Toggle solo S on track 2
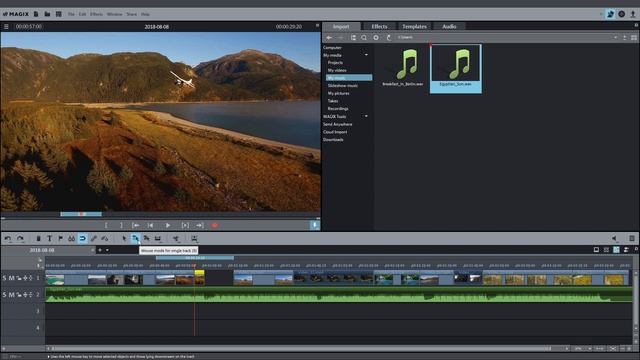Screen dimensions: 640x360 click(4, 295)
